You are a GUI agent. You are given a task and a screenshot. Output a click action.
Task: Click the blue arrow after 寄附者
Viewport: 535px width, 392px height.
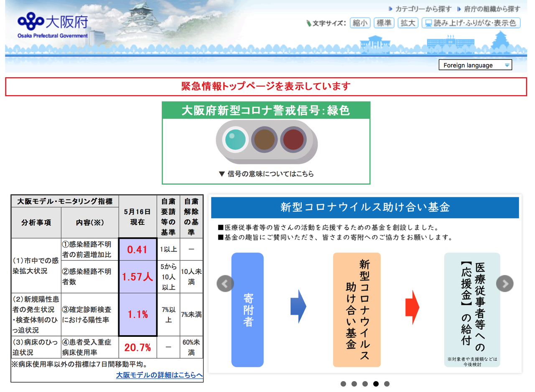pyautogui.click(x=298, y=306)
